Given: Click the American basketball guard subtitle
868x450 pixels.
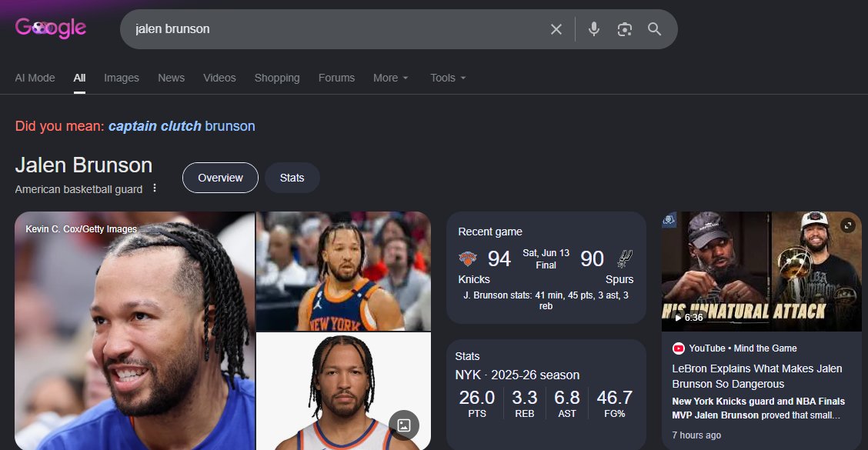Looking at the screenshot, I should 78,189.
